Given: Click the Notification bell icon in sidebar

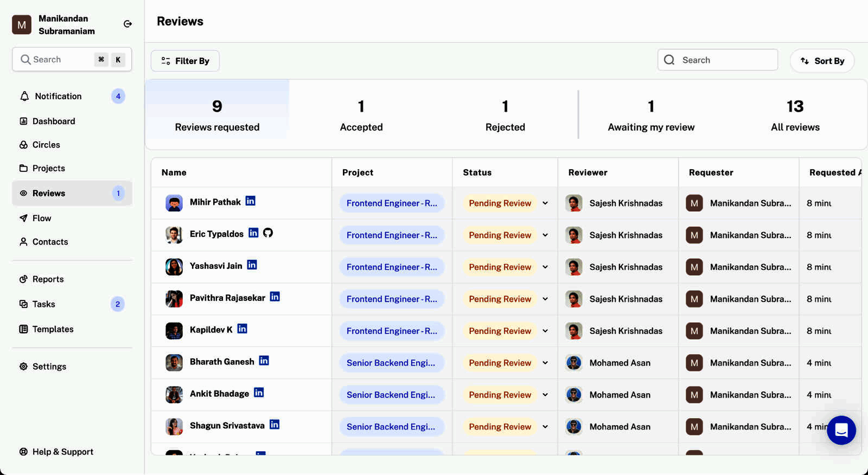Looking at the screenshot, I should tap(24, 97).
